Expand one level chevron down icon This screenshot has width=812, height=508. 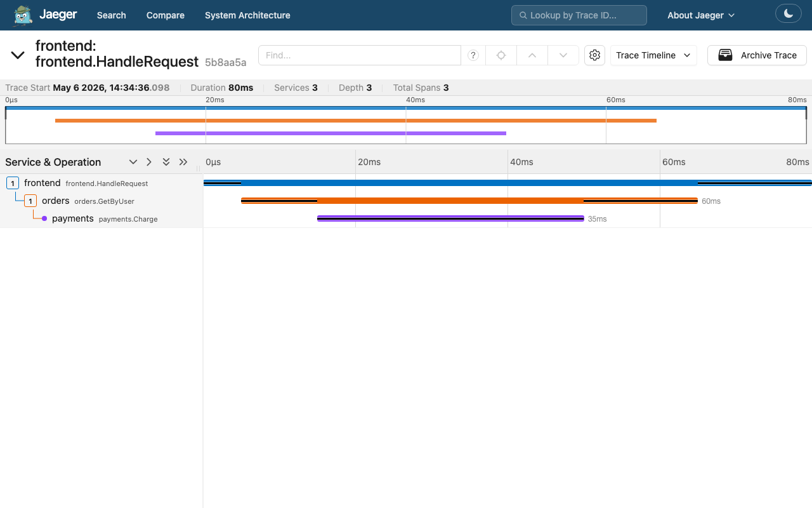[x=133, y=162]
